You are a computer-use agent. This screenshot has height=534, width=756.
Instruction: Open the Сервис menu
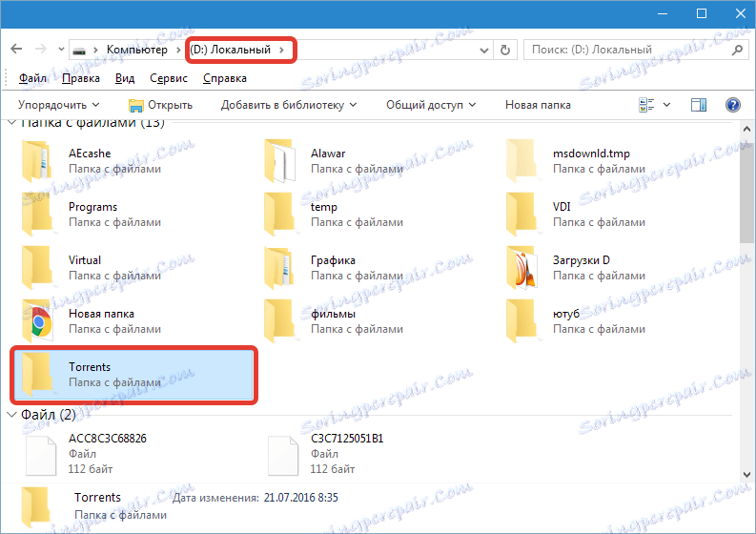(x=169, y=78)
